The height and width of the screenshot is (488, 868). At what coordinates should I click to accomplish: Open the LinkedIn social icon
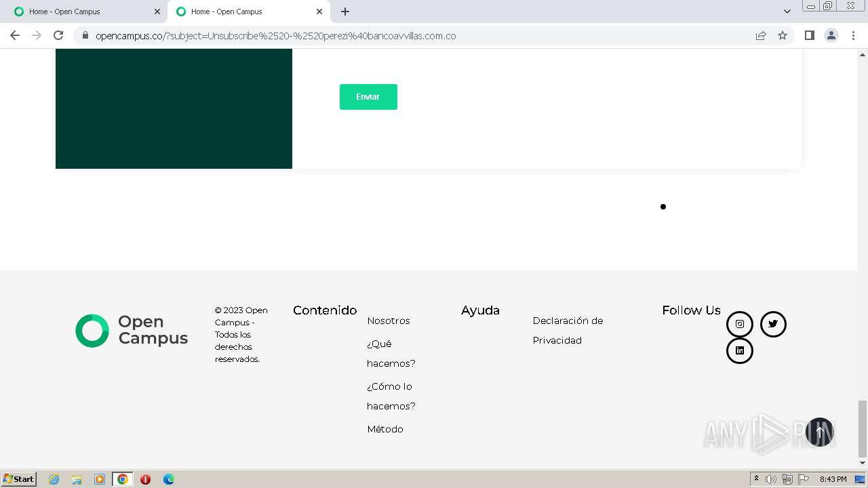(739, 350)
